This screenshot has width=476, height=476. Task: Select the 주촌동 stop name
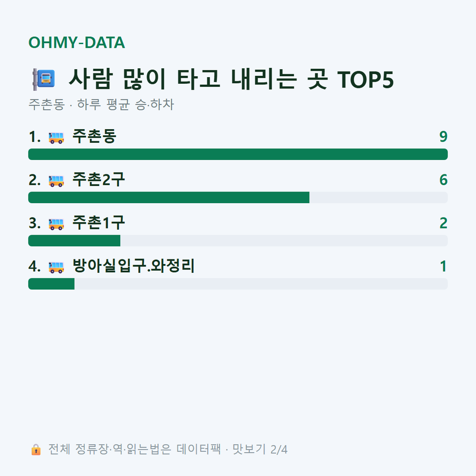pyautogui.click(x=94, y=136)
